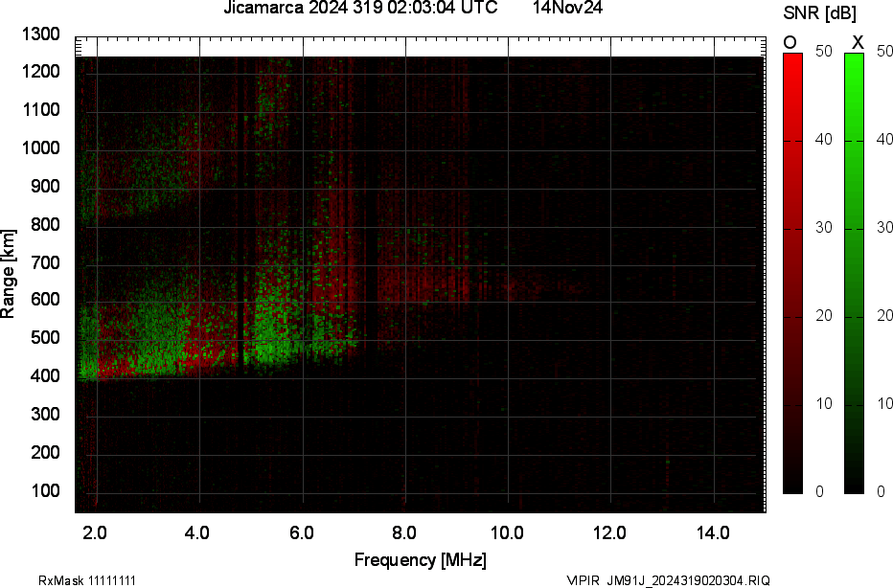This screenshot has height=588, width=893.
Task: Click the 1300 range tick label
Action: [x=41, y=34]
